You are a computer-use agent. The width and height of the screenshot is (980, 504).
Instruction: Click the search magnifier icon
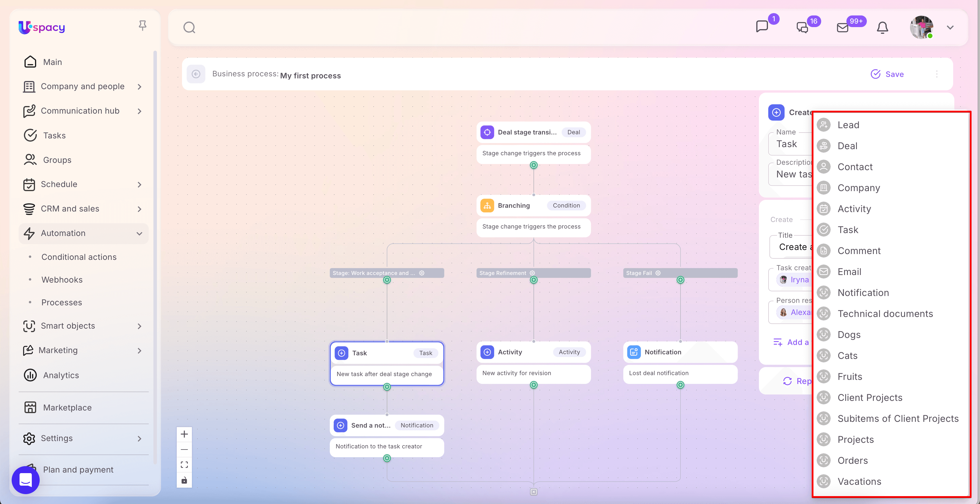tap(189, 27)
